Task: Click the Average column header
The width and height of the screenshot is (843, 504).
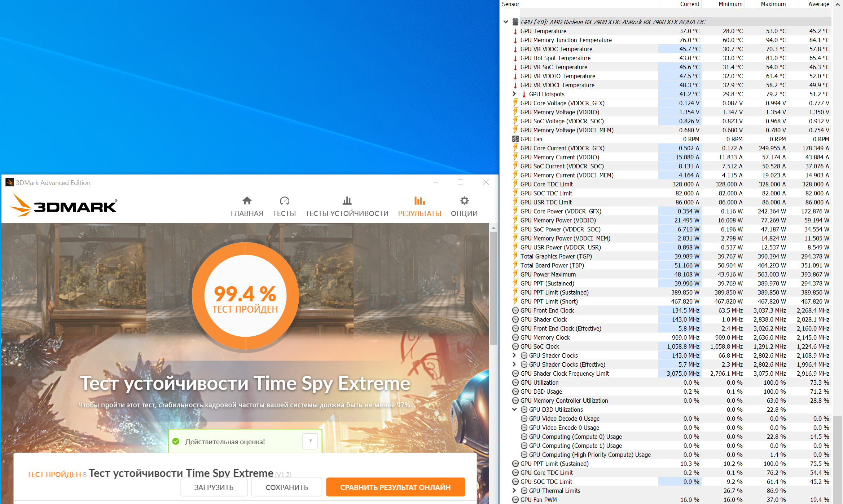Action: 818,4
